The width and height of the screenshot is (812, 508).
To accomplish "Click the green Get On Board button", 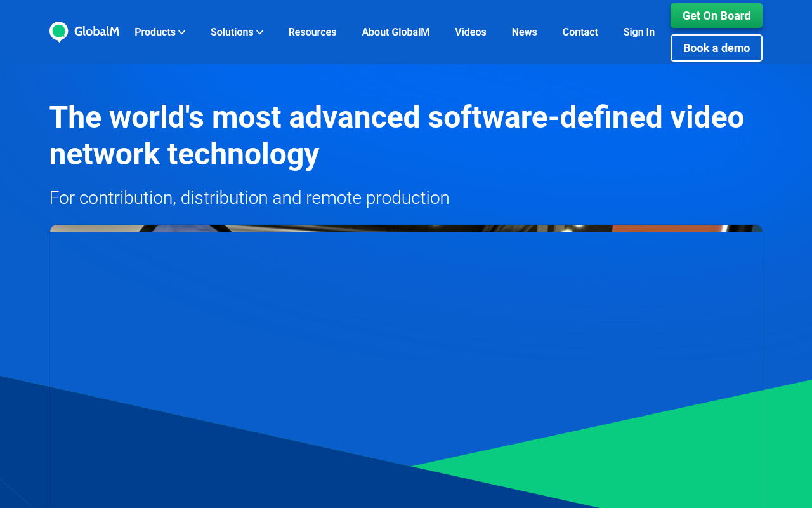I will pos(717,16).
